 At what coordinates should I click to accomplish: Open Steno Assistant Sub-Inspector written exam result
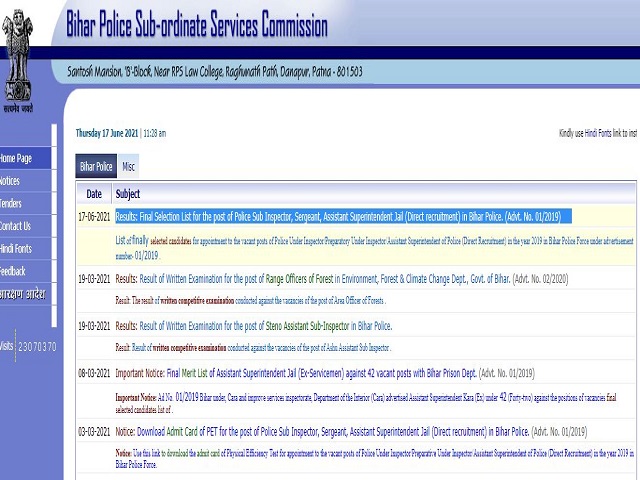[x=253, y=326]
